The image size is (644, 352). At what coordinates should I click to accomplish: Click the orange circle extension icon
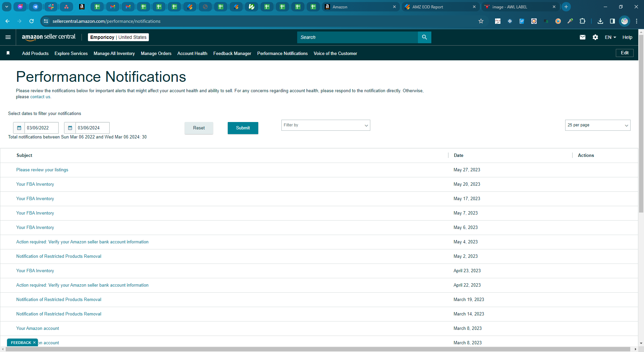(x=558, y=21)
